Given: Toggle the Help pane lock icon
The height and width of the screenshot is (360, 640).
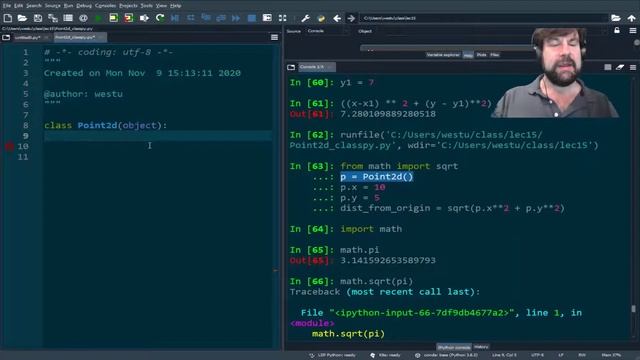Looking at the screenshot, I should coord(617,31).
